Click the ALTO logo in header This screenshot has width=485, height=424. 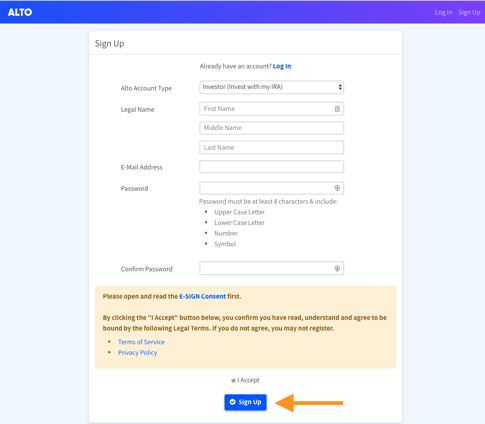[x=20, y=12]
